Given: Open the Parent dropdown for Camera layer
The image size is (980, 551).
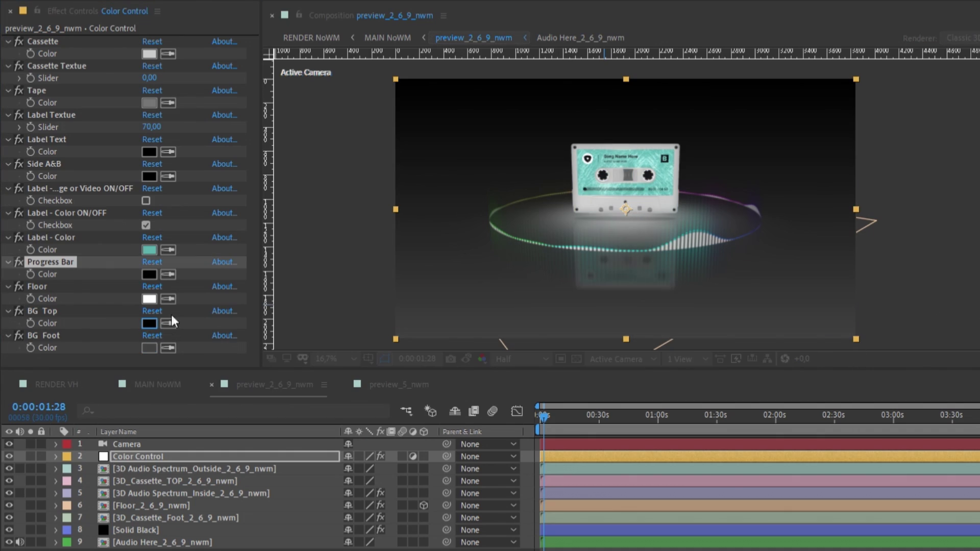Looking at the screenshot, I should coord(488,444).
